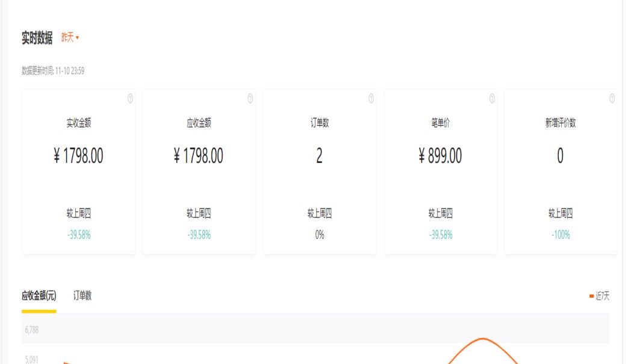
Task: Click the ¥899.00 笔单价 amount
Action: pos(440,156)
